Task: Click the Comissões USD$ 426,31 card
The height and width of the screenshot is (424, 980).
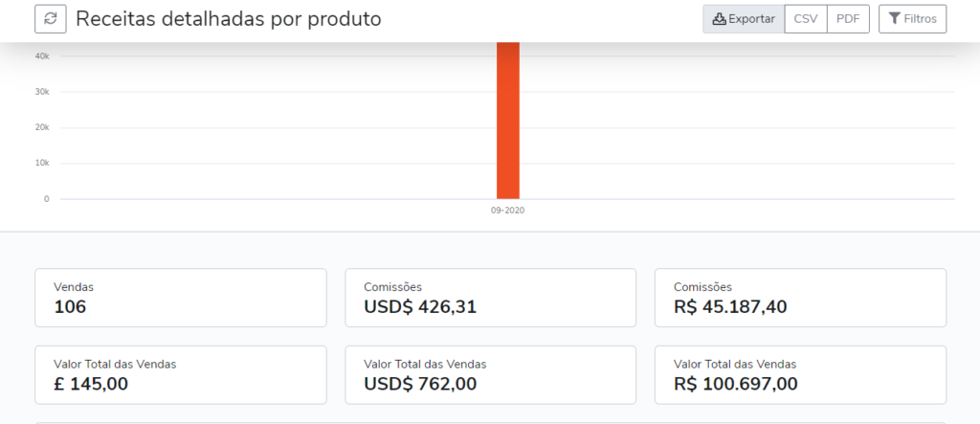Action: pos(491,298)
